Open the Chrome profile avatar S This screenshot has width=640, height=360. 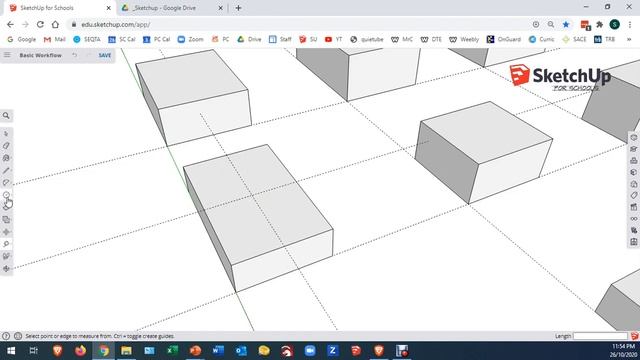[615, 24]
